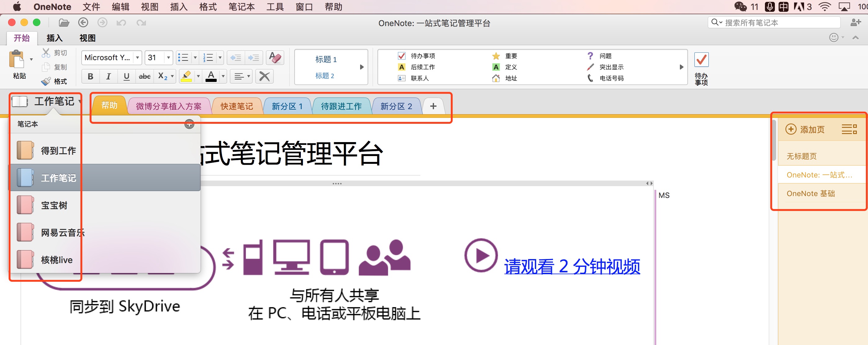Expand the tags gallery arrow
Screen dimensions: 868x345
point(681,67)
